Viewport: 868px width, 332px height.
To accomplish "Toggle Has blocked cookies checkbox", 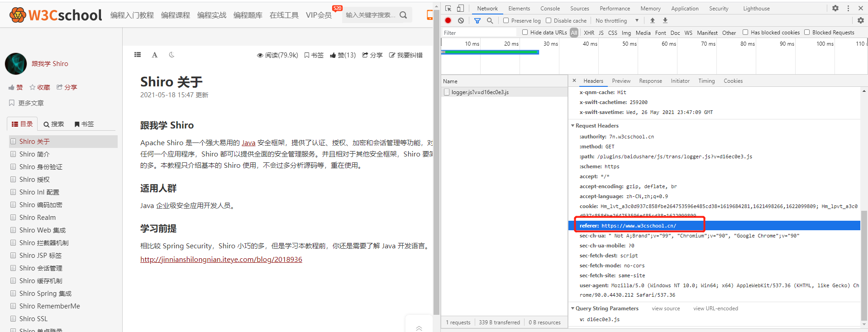I will click(x=745, y=32).
